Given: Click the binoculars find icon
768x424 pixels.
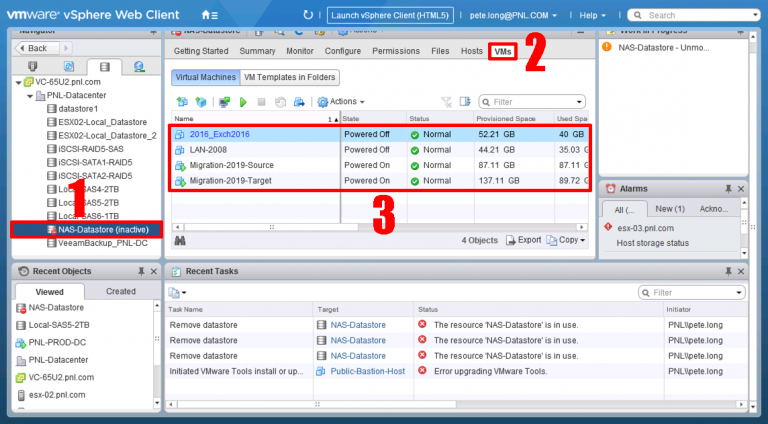Looking at the screenshot, I should (x=180, y=240).
